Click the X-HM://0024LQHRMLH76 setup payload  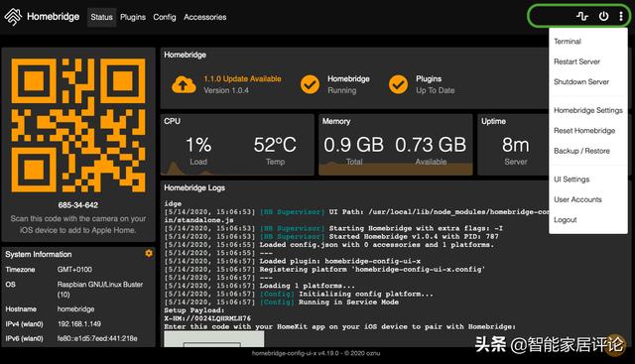point(207,318)
